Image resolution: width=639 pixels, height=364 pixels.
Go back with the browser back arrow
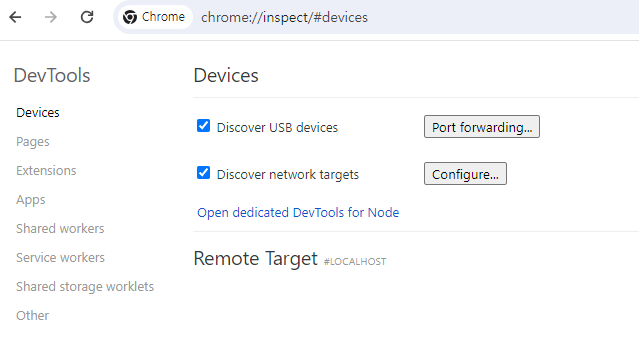(15, 17)
